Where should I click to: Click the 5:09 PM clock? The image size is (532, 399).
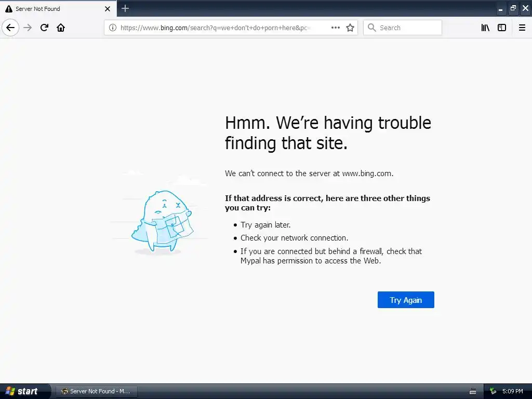click(x=513, y=391)
